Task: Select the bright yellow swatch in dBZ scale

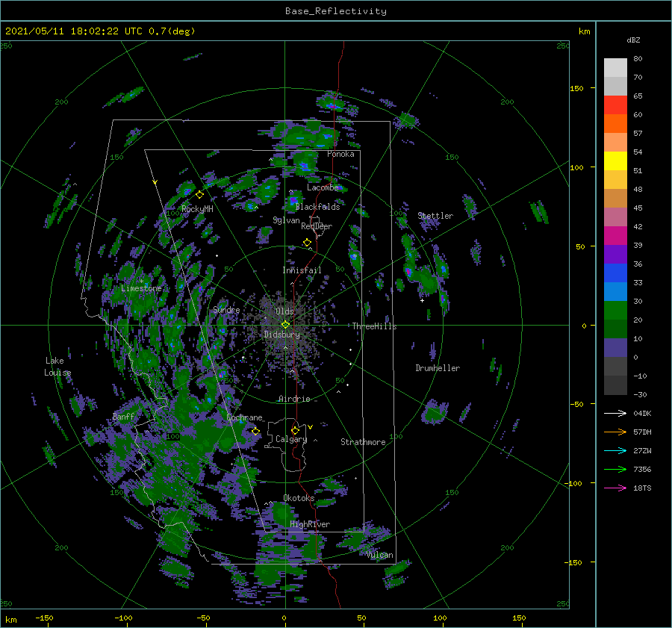Action: point(615,161)
